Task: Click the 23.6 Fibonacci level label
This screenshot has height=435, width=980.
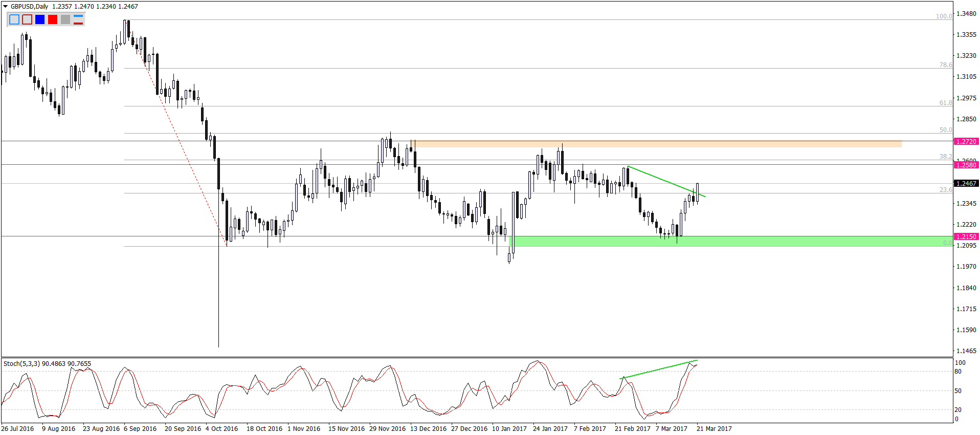Action: point(946,190)
